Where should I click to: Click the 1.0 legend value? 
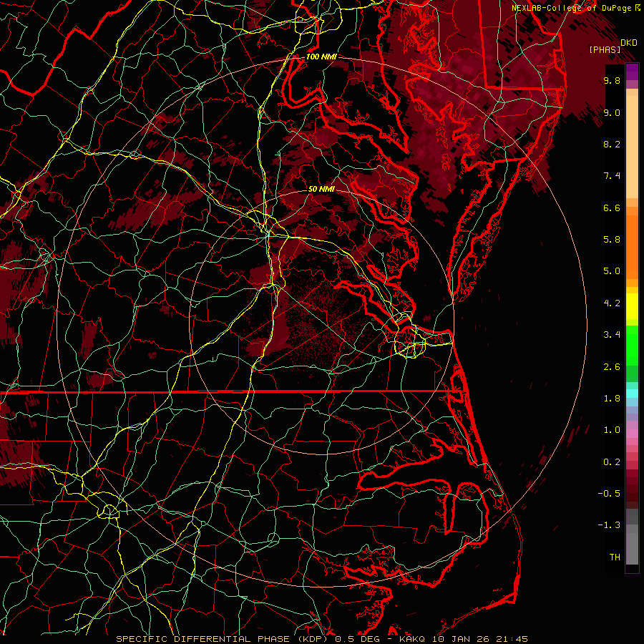pos(612,430)
